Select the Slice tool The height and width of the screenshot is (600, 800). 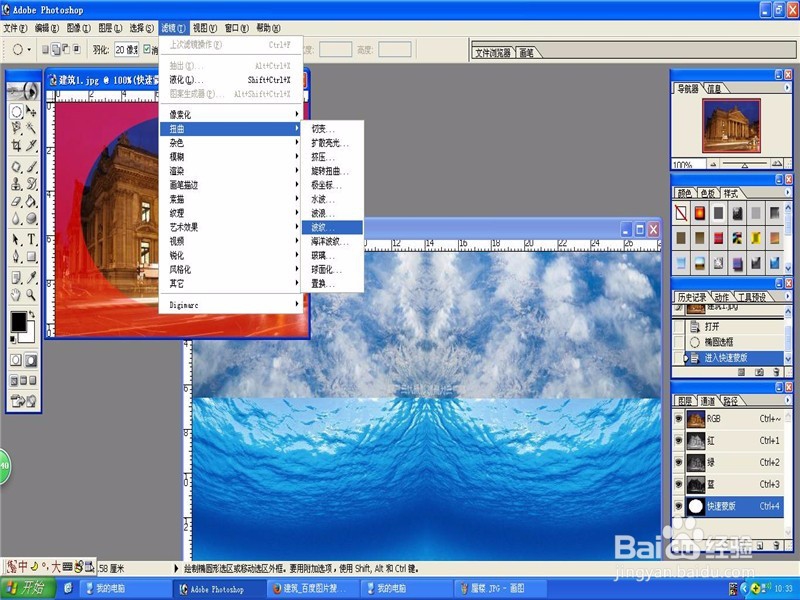click(x=31, y=146)
